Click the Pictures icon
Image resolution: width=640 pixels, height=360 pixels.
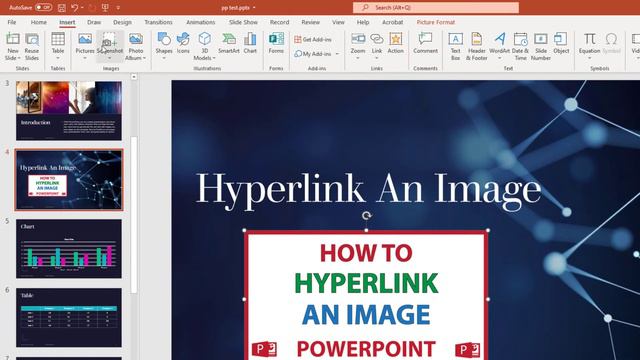(x=85, y=39)
